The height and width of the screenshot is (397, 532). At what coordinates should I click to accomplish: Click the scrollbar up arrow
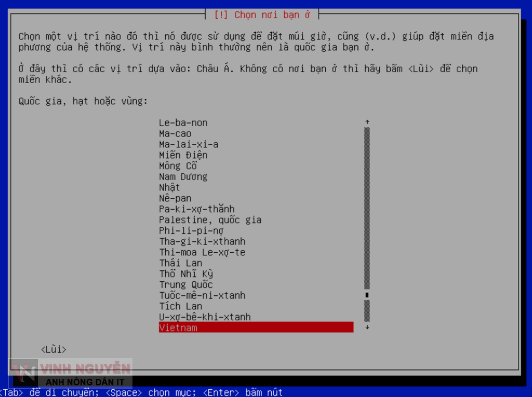[367, 122]
